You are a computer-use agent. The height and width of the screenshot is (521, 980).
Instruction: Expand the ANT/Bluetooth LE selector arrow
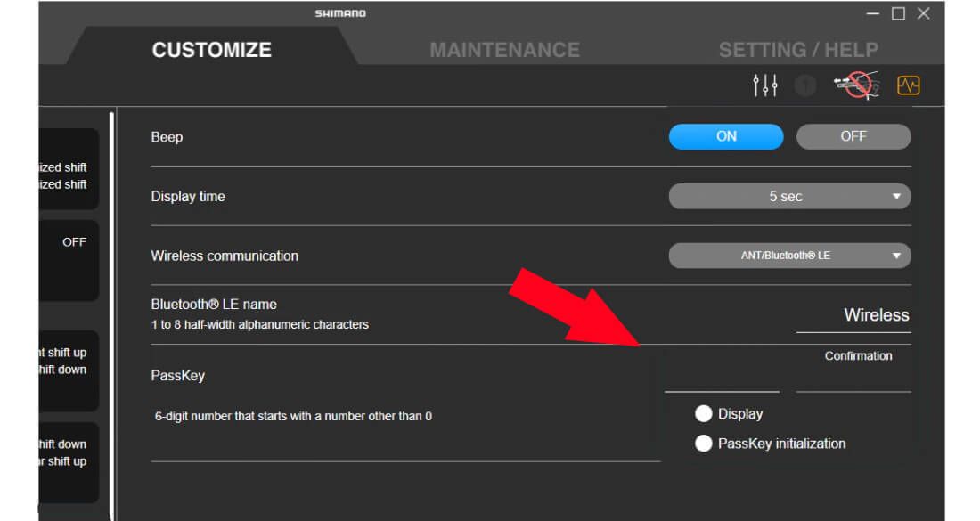[898, 256]
